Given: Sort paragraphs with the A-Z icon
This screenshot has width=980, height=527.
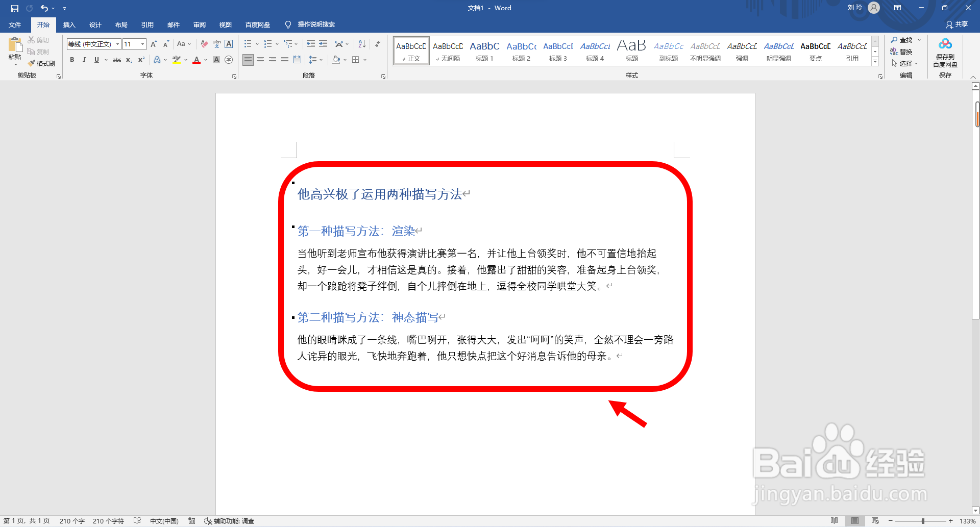Looking at the screenshot, I should [362, 44].
